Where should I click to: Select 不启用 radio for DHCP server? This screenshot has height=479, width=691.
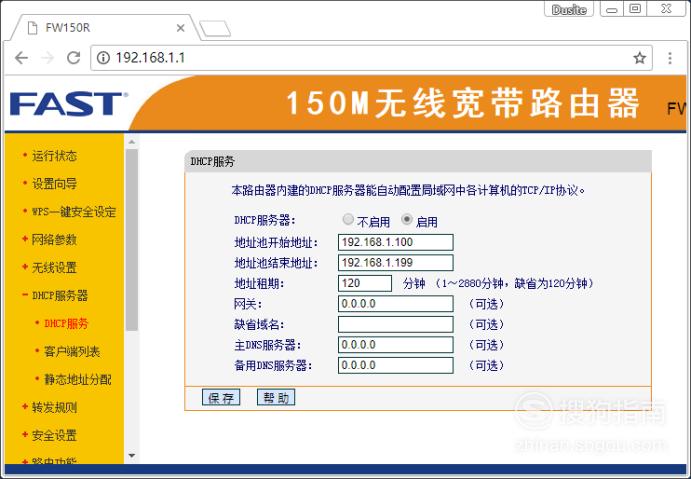tap(348, 219)
